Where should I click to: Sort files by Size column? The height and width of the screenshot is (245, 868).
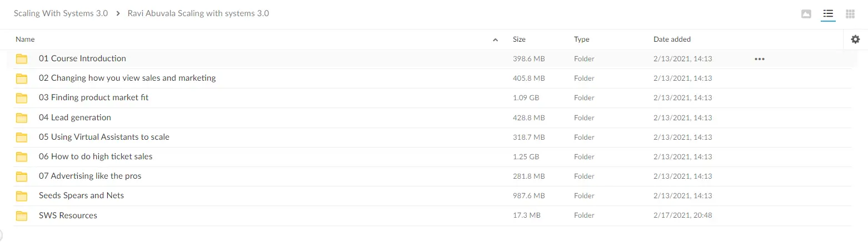pyautogui.click(x=519, y=40)
